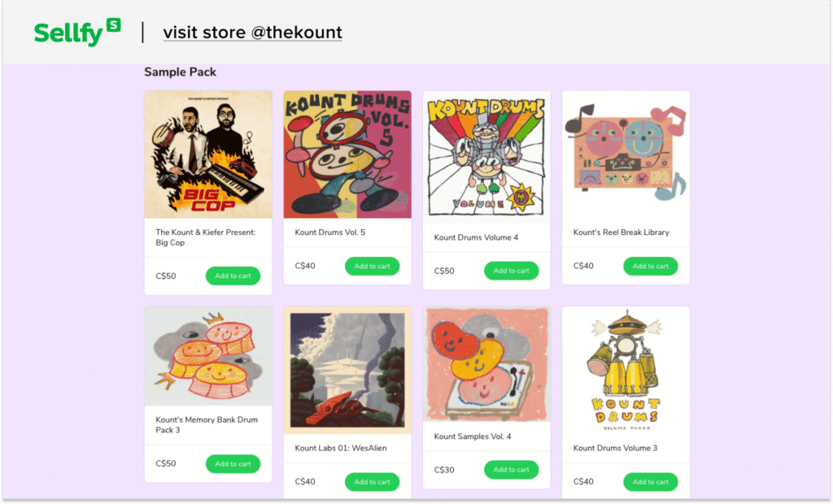Add Kount Drums Volume 4 to cart

(x=511, y=271)
